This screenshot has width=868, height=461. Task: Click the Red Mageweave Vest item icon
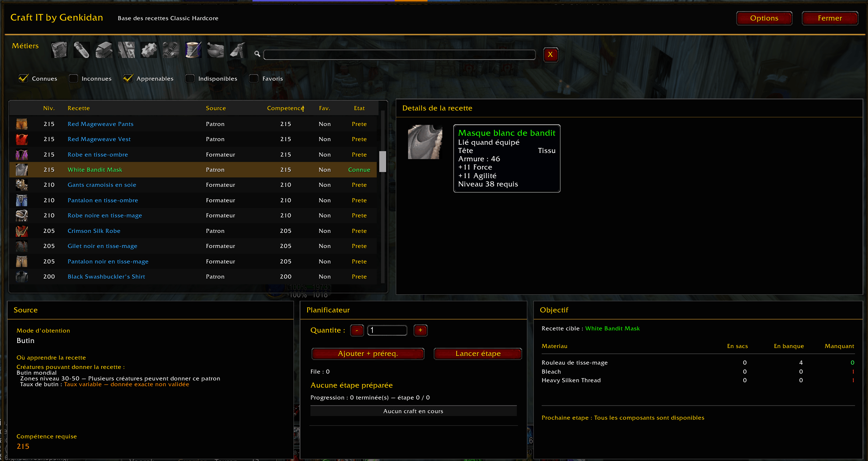coord(22,139)
